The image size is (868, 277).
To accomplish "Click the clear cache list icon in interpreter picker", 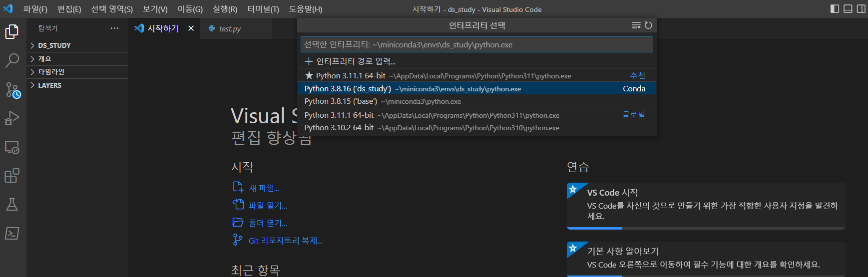I will [x=636, y=25].
